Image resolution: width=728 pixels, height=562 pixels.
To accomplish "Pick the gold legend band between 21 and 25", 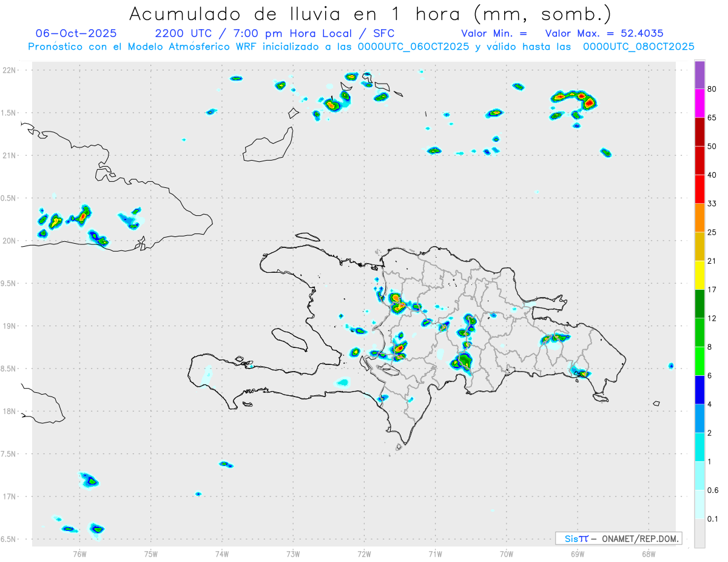I will [699, 246].
